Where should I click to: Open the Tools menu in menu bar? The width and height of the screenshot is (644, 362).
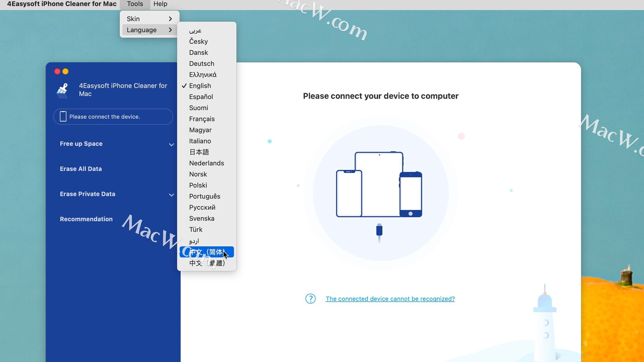(135, 4)
